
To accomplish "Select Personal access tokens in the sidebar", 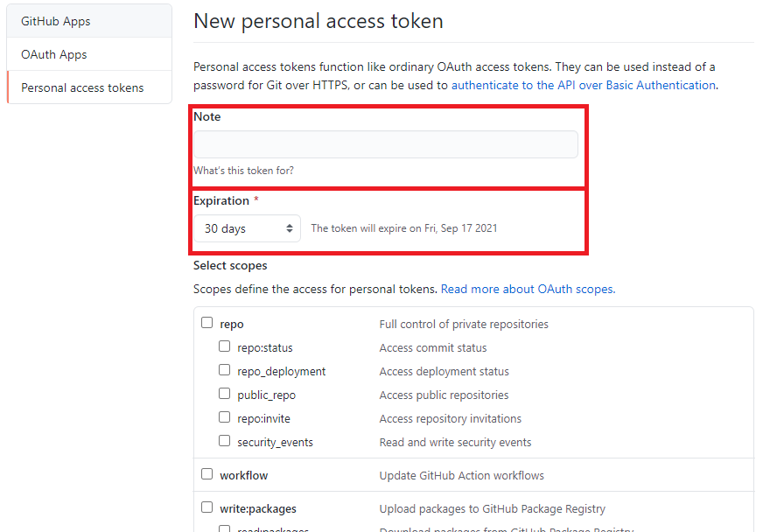I will 89,87.
